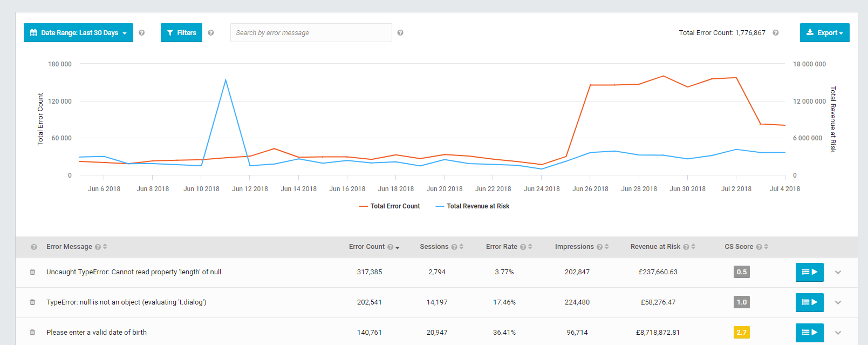Image resolution: width=868 pixels, height=345 pixels.
Task: Watch sessions for Uncaught TypeError length row
Action: 810,272
